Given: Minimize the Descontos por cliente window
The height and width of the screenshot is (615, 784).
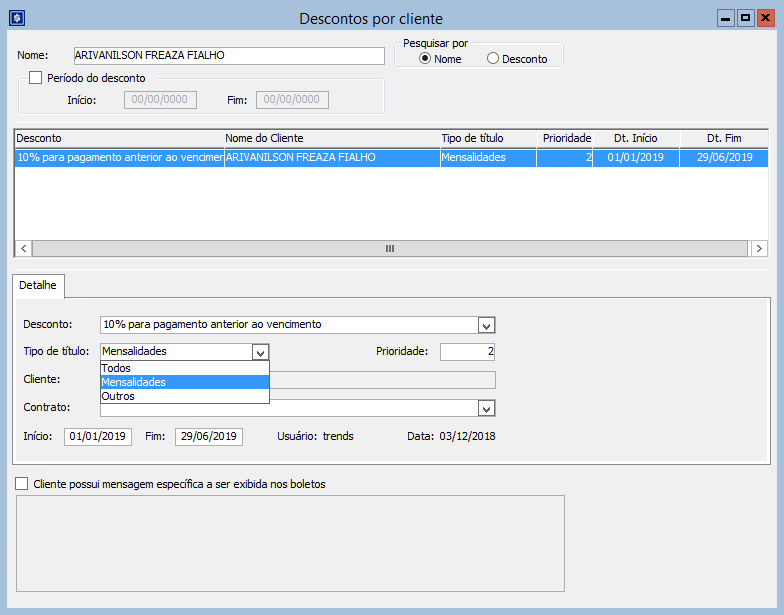Looking at the screenshot, I should tap(726, 18).
